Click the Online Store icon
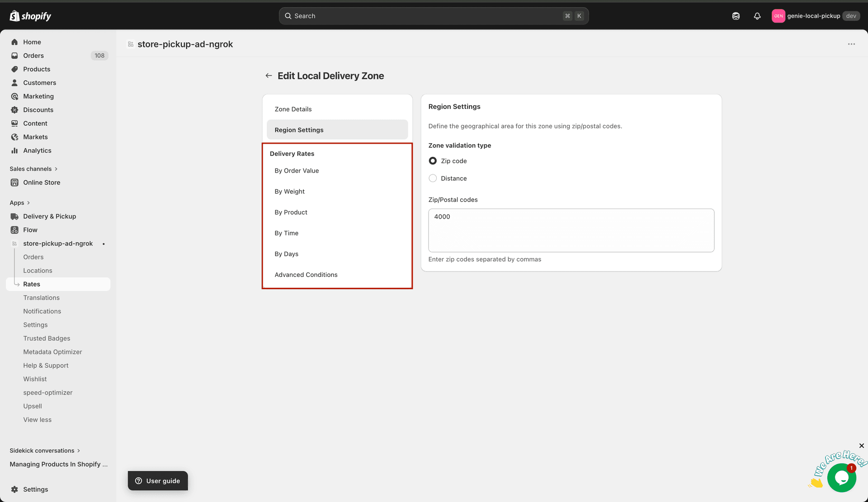Screen dimensions: 868x502 [14, 183]
